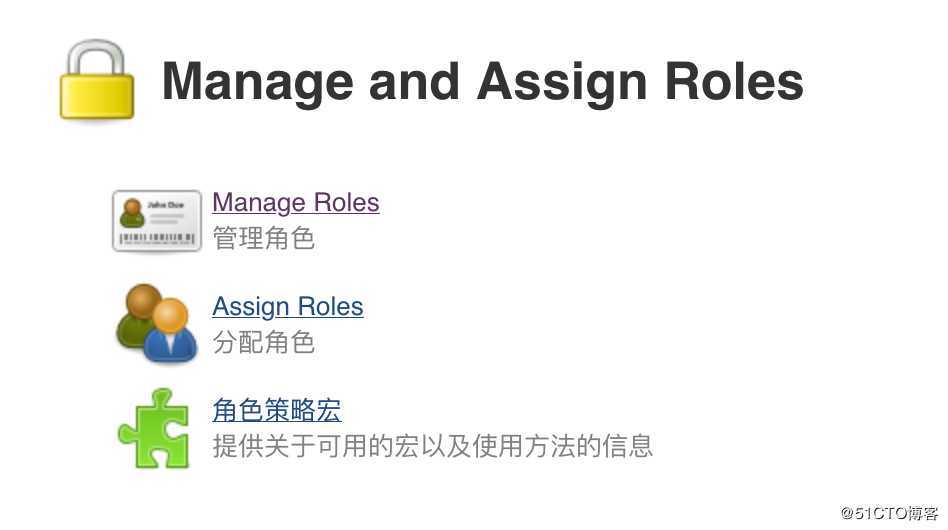Click the silver shackle of the padlock
This screenshot has height=530, width=948.
(x=97, y=57)
